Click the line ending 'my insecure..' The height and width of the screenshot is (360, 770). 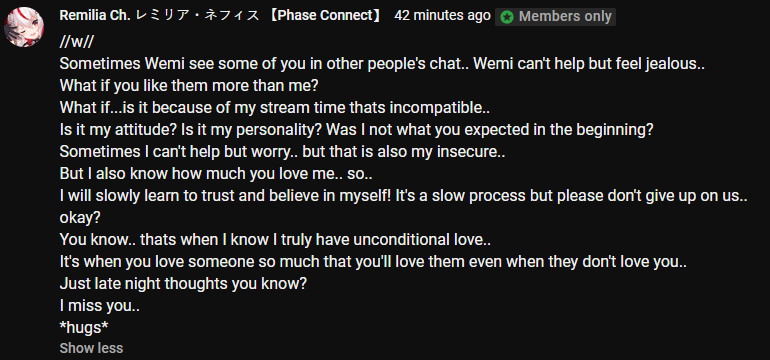[282, 152]
